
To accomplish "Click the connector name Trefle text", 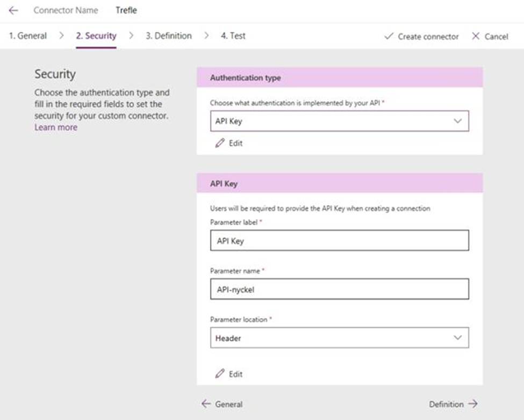I will (x=126, y=10).
